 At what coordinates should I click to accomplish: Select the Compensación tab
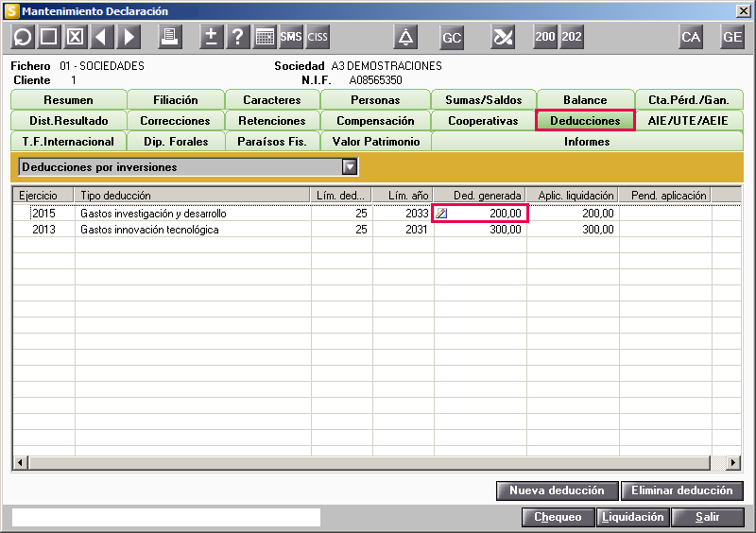[375, 121]
